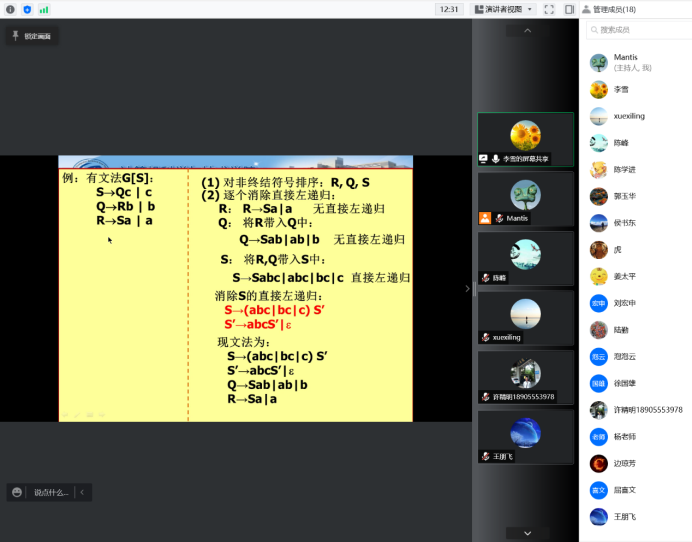Click the fullscreen icon in top bar
The width and height of the screenshot is (692, 542).
pyautogui.click(x=549, y=9)
